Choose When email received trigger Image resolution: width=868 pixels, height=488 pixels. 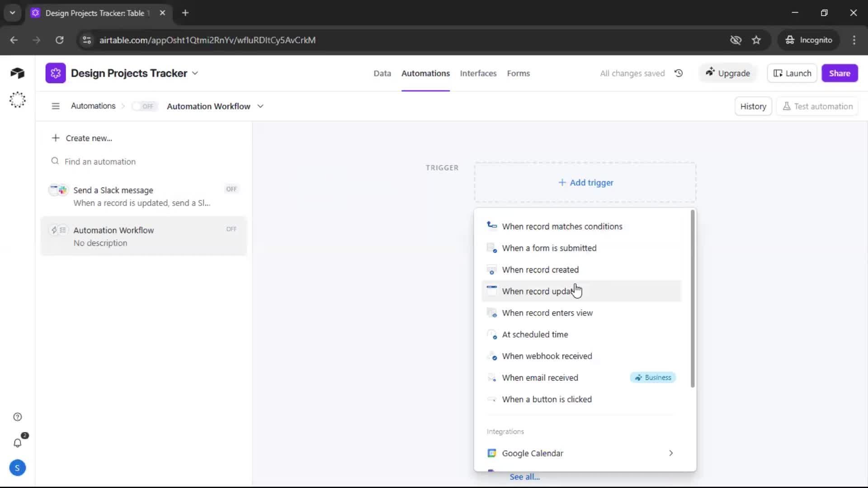(581, 378)
